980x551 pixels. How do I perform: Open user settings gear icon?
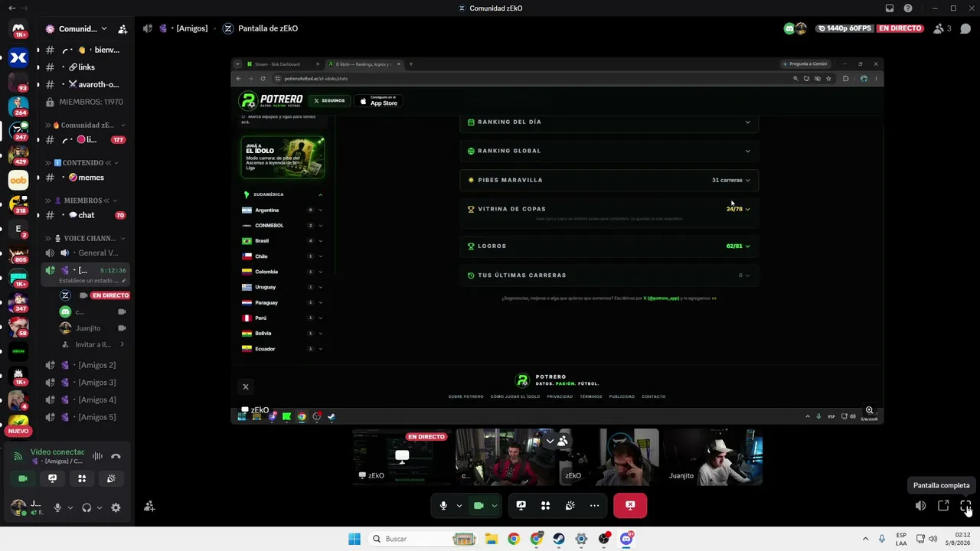click(x=116, y=507)
